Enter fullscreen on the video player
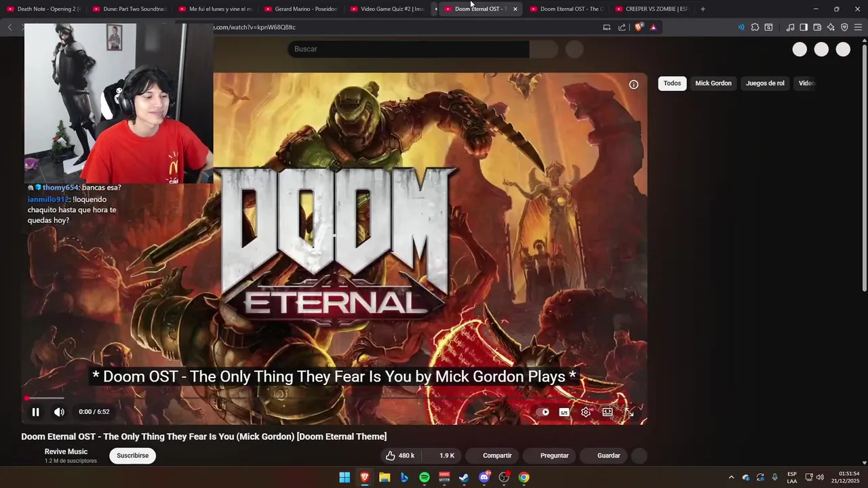The height and width of the screenshot is (488, 868). point(629,411)
